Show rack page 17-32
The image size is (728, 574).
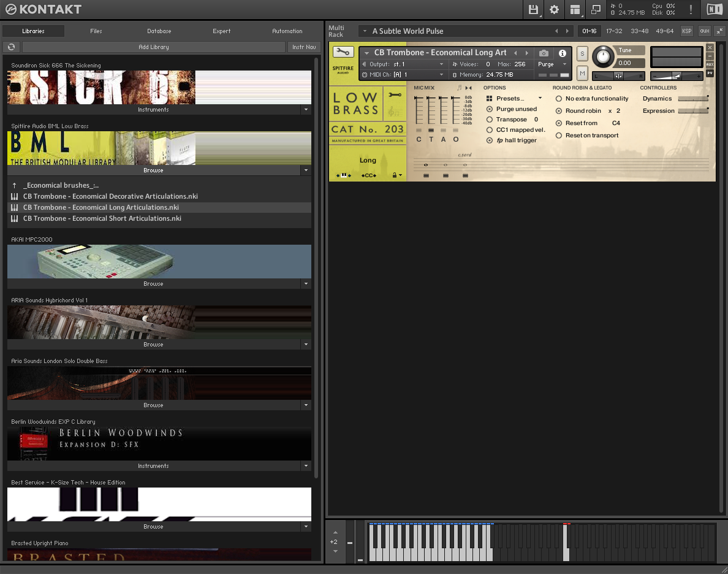tap(614, 31)
